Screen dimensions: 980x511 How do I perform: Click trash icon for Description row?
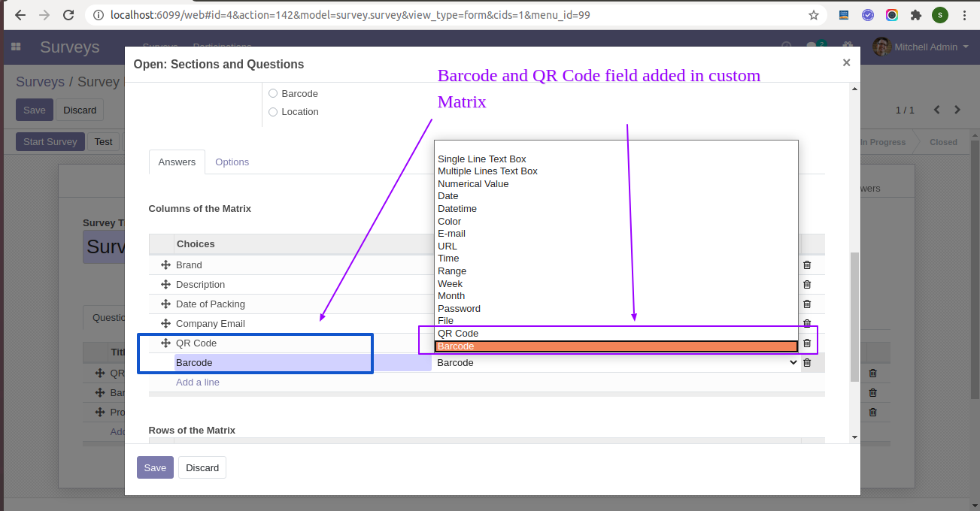(807, 285)
